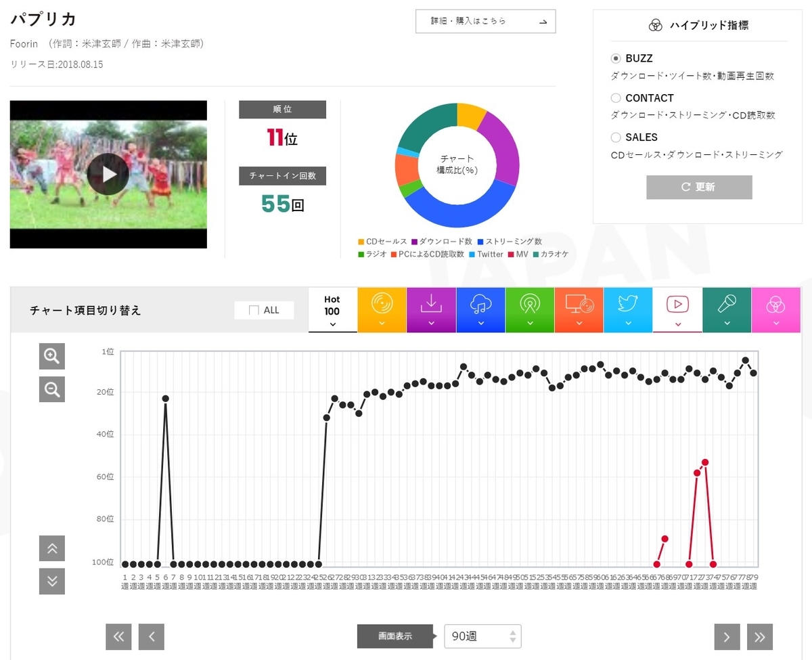Click the week 6 peak data point
This screenshot has width=812, height=660.
pos(166,398)
